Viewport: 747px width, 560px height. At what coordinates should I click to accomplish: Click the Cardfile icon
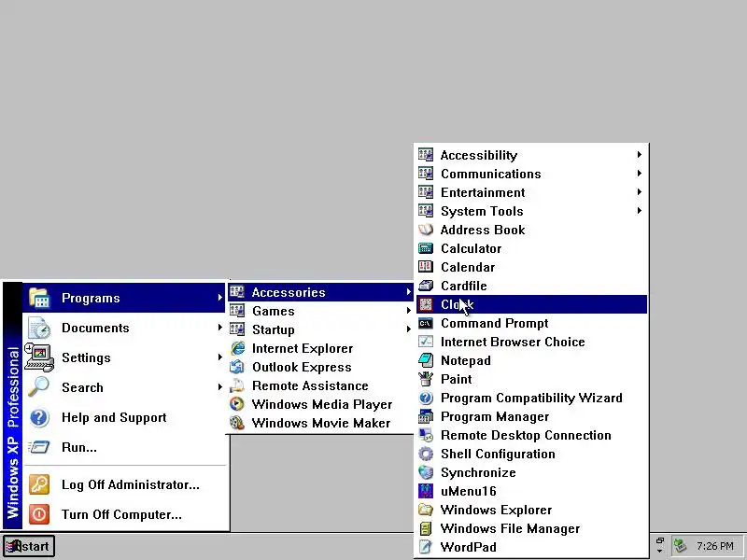coord(426,286)
